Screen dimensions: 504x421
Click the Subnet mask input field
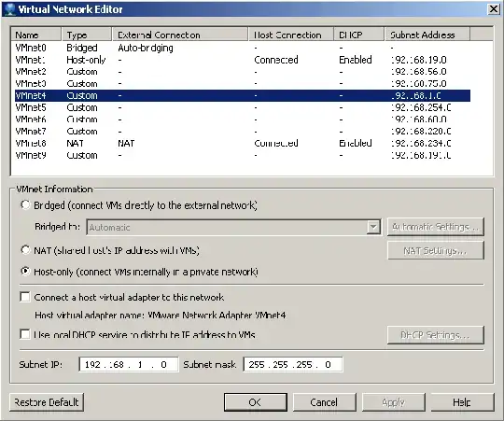pos(293,364)
